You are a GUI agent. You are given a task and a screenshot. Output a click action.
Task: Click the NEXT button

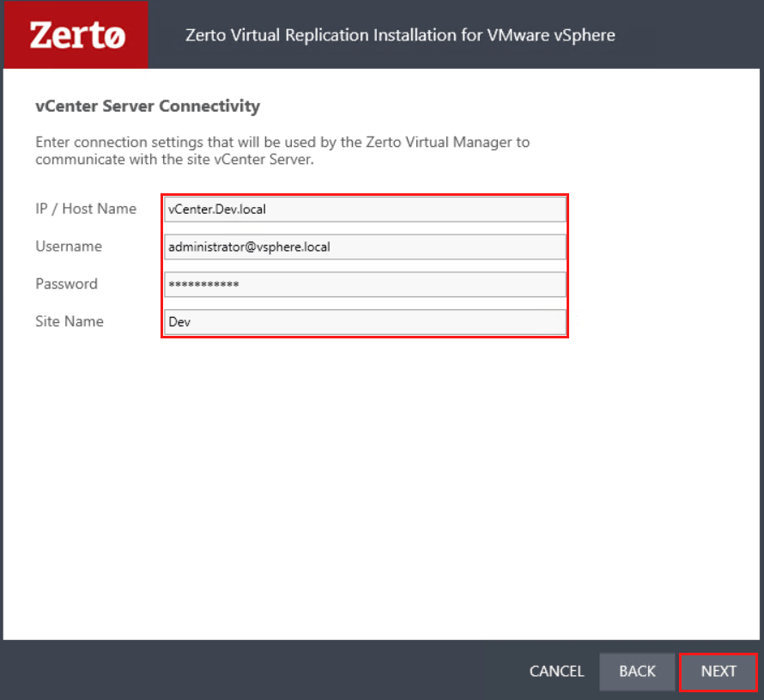tap(719, 672)
